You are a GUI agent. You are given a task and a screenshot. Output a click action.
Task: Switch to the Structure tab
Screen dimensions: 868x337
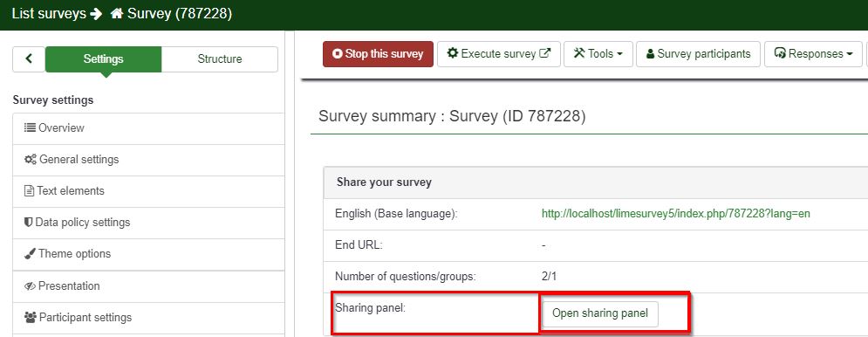coord(220,58)
